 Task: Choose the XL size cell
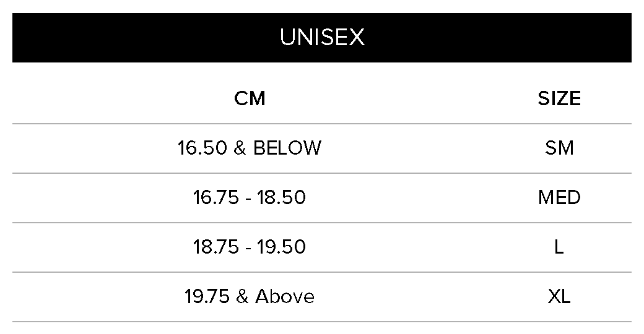click(x=559, y=297)
